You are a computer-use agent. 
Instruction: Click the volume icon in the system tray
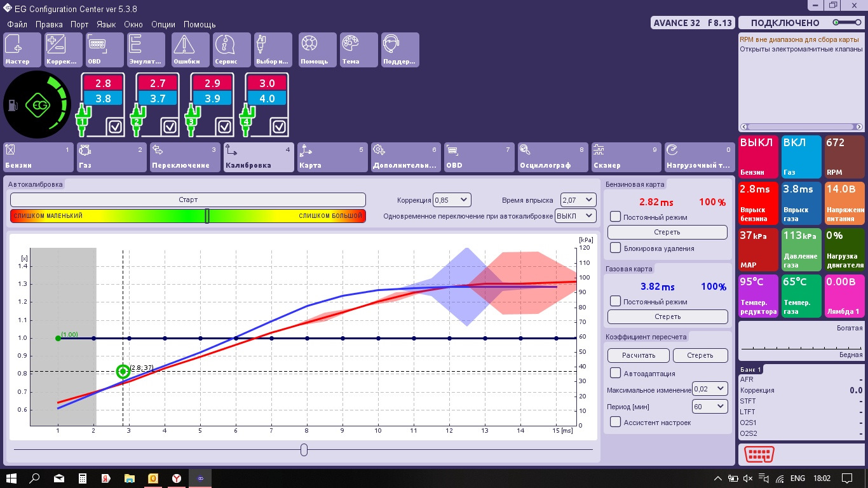(748, 478)
